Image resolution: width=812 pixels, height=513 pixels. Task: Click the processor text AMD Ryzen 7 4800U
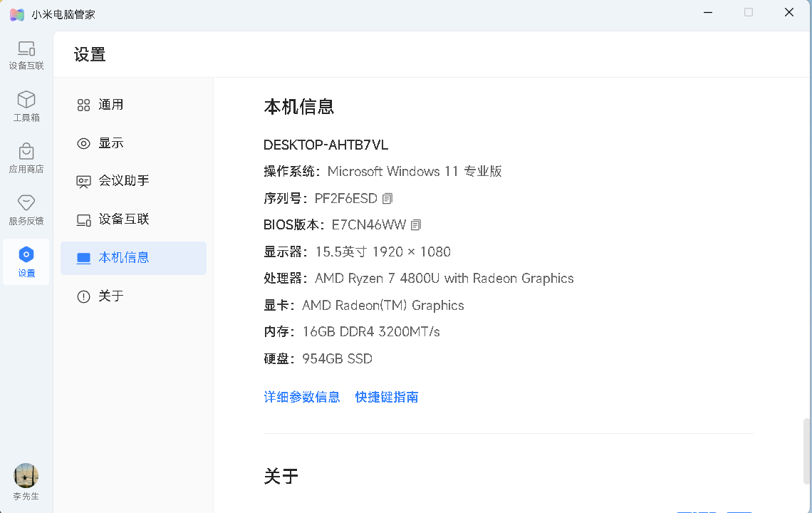(x=378, y=279)
